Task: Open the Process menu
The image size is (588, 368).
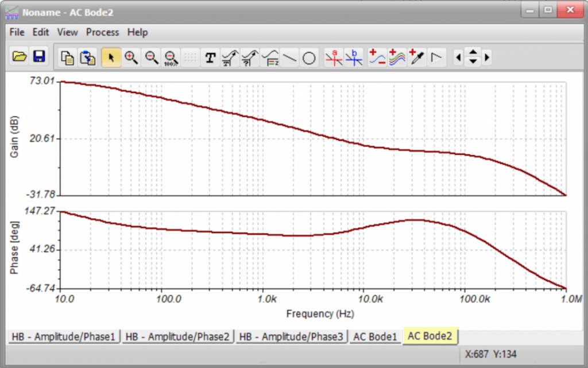Action: (x=102, y=32)
